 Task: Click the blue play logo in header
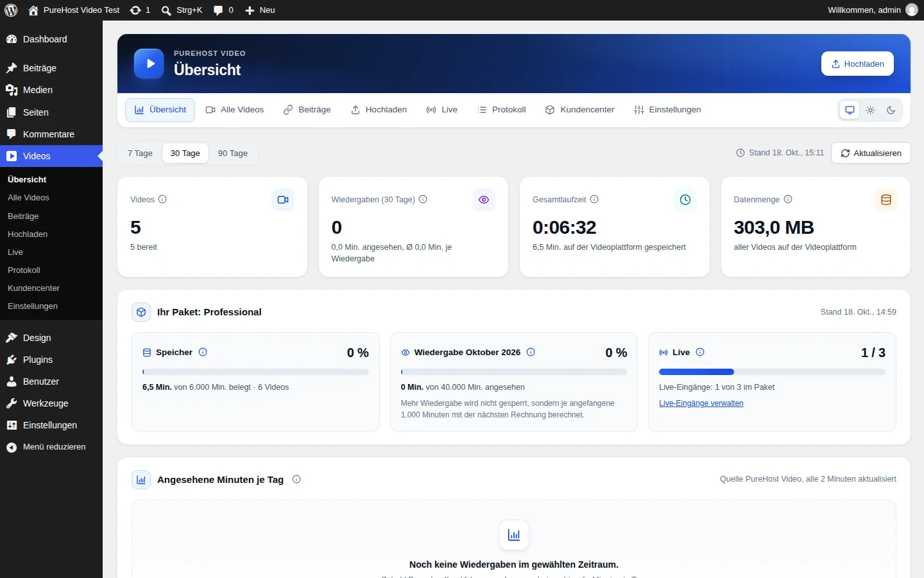(149, 64)
